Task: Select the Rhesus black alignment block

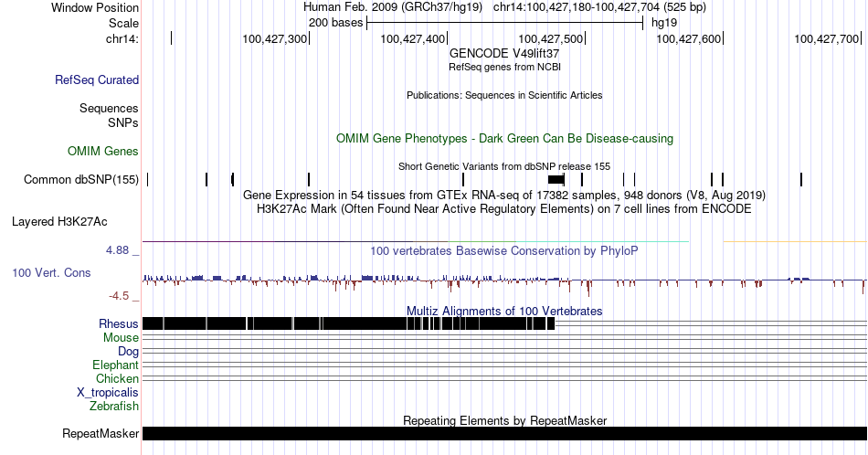Action: point(348,323)
